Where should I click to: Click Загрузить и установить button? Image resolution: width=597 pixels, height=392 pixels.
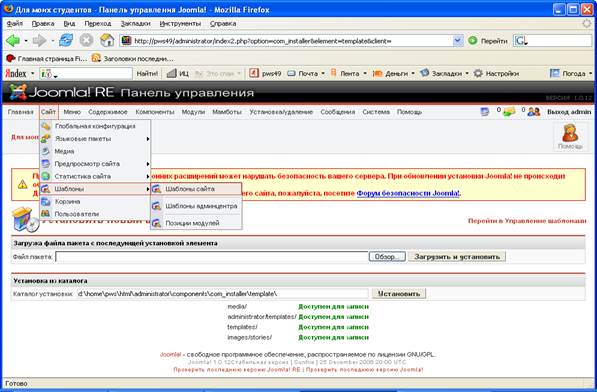coord(457,257)
